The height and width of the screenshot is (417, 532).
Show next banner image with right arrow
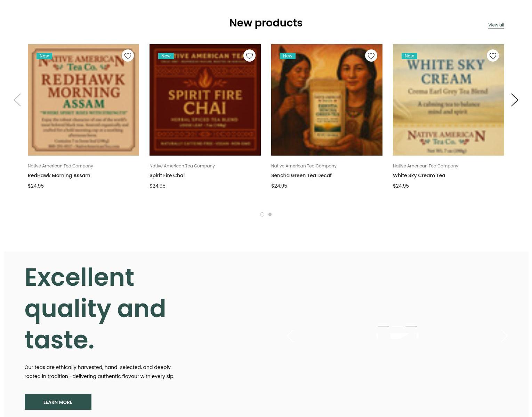coord(504,336)
